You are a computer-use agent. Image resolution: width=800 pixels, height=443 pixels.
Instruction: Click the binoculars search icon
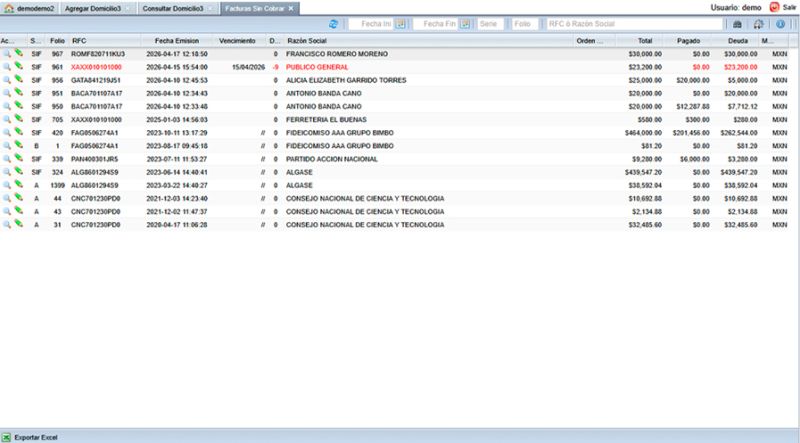[738, 23]
